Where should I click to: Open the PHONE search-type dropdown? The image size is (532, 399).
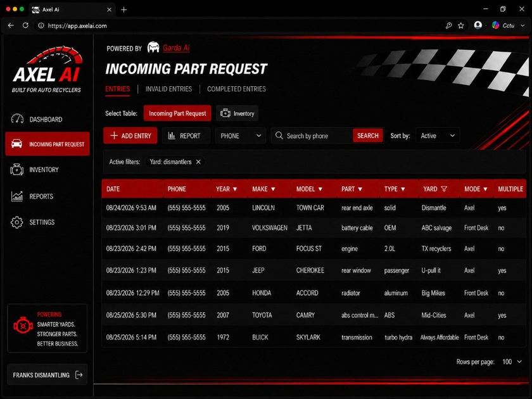[x=240, y=136]
